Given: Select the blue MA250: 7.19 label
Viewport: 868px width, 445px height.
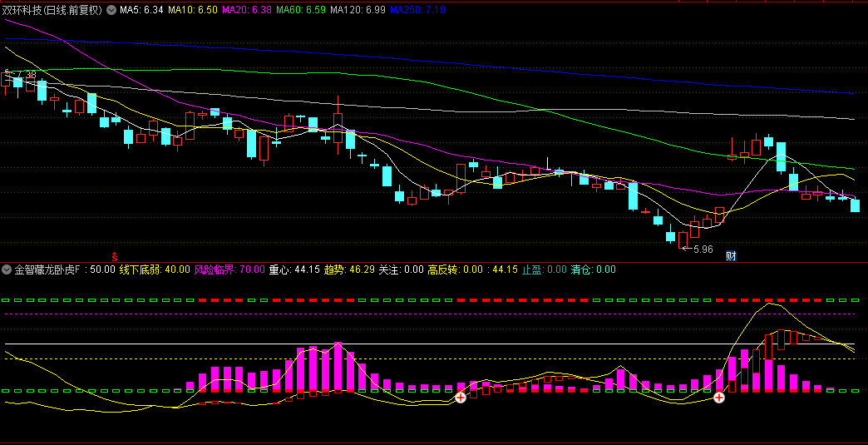Looking at the screenshot, I should click(x=418, y=10).
